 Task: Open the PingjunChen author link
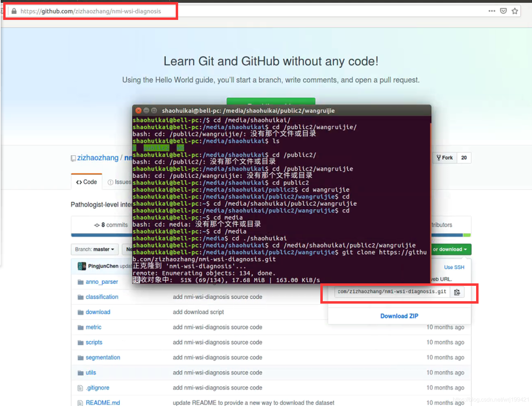pyautogui.click(x=103, y=266)
